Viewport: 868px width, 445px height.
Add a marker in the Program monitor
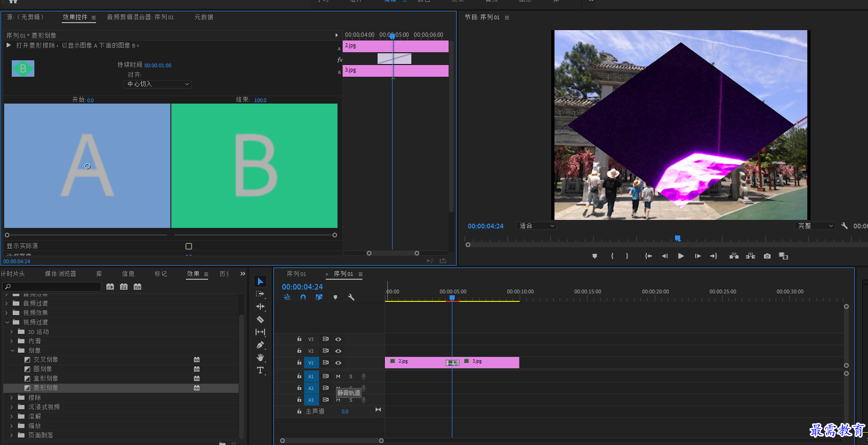(595, 256)
